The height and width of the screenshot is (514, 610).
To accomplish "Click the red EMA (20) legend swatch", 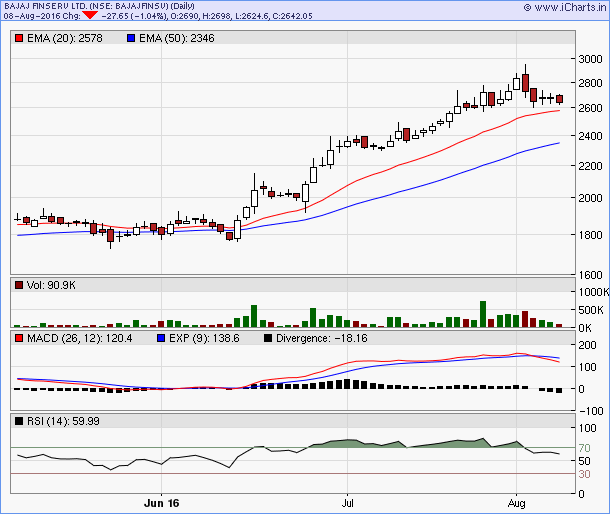I will [19, 38].
